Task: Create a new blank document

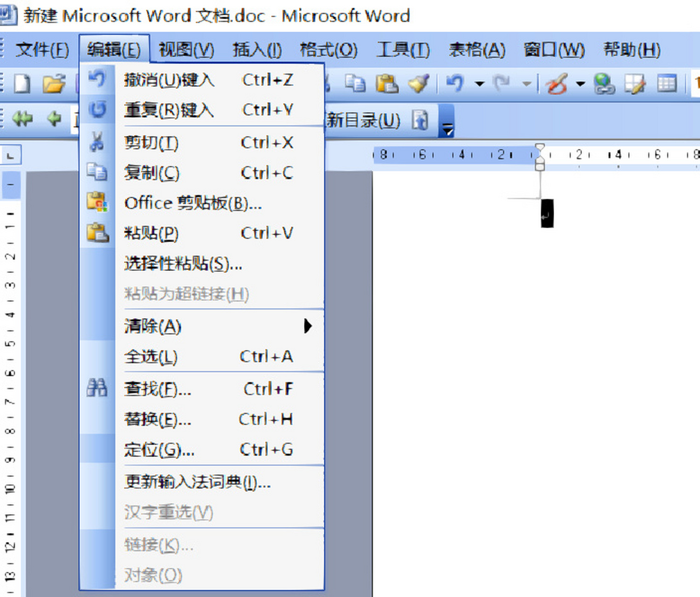Action: pos(21,83)
